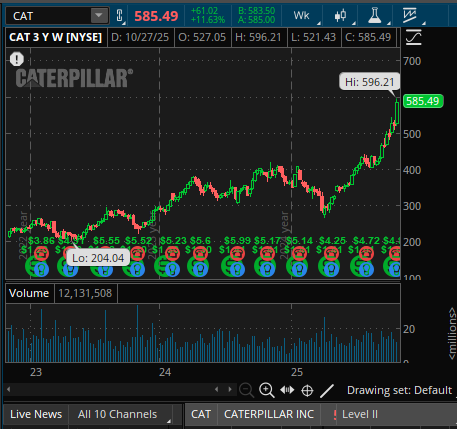Click the D: 10/27/25 date readout
Viewport: 457px width, 429px height.
tap(140, 37)
